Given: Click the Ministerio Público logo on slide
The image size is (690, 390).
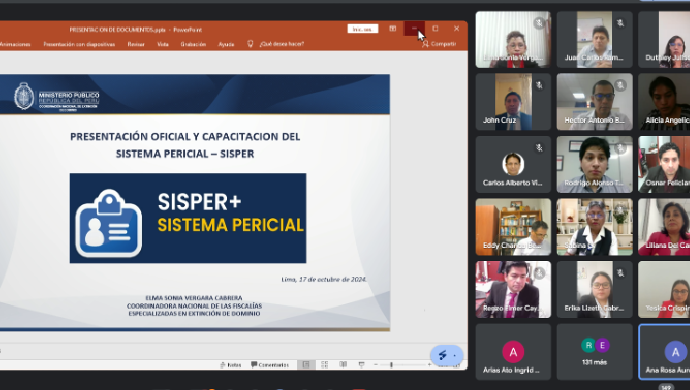Looking at the screenshot, I should pyautogui.click(x=57, y=96).
